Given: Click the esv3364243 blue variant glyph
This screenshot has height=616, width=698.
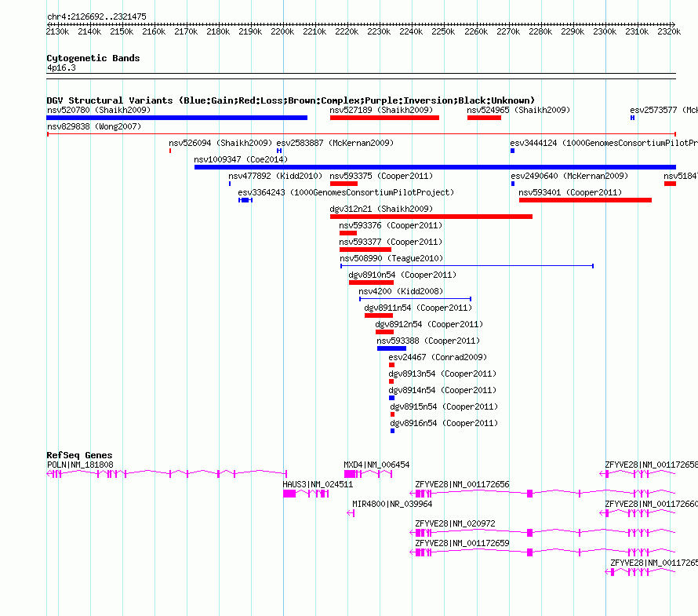Looking at the screenshot, I should tap(245, 200).
